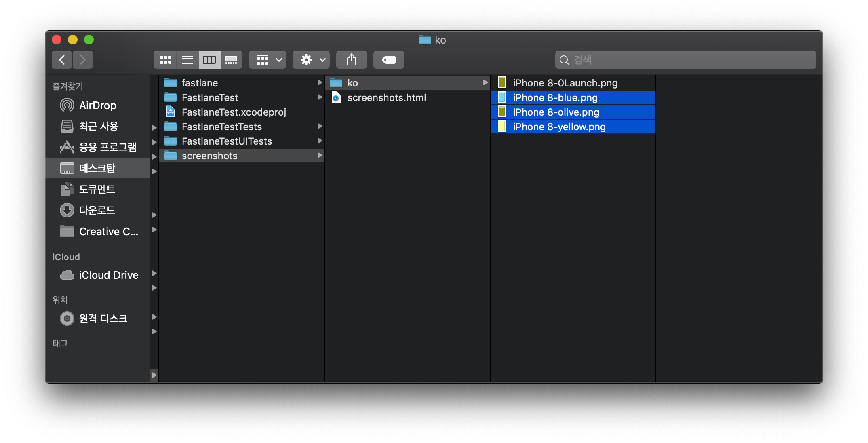Open the item grouping dropdown
Screen dimensions: 868x443
tap(268, 60)
